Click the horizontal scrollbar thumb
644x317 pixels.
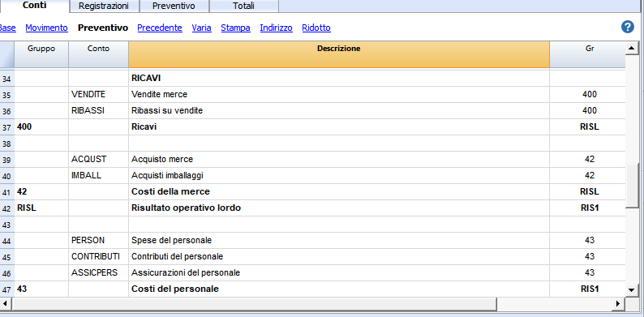[254, 304]
